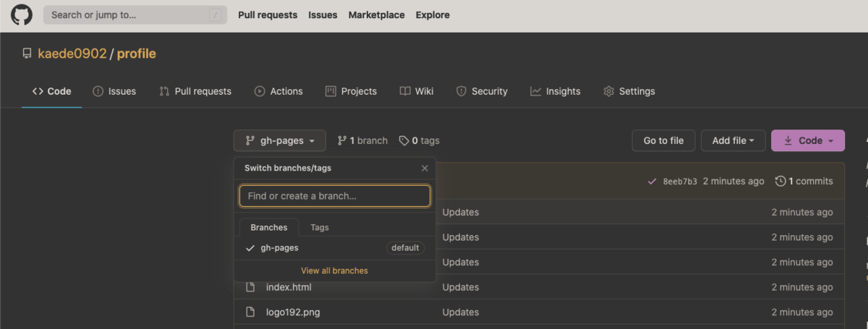The height and width of the screenshot is (329, 868).
Task: Click the 0 tags link
Action: [x=420, y=140]
